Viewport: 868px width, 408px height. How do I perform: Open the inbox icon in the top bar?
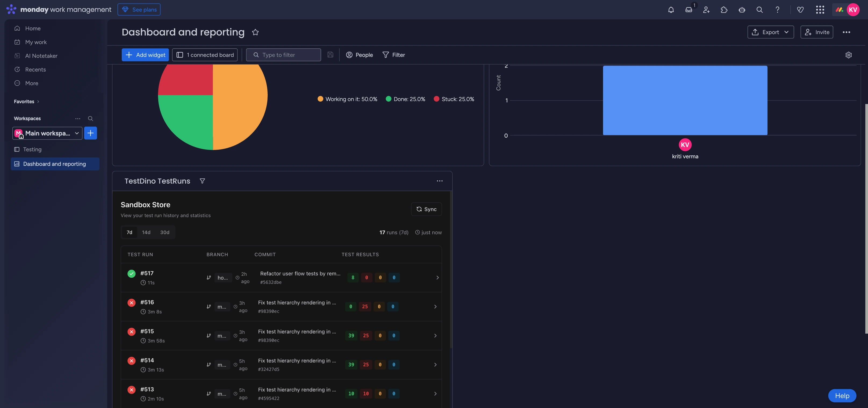click(688, 10)
